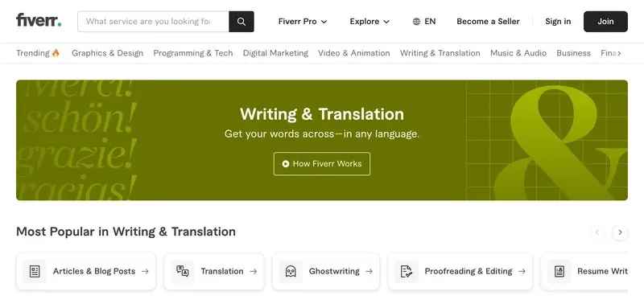Show next popular services with right arrow
Screen dimensions: 644x304
(x=620, y=232)
